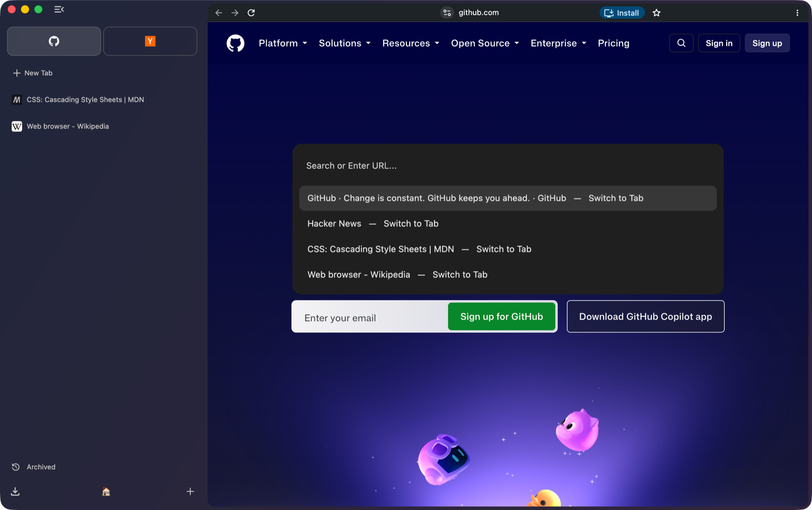The height and width of the screenshot is (510, 812).
Task: Open downloads in the sidebar footer
Action: 15,492
